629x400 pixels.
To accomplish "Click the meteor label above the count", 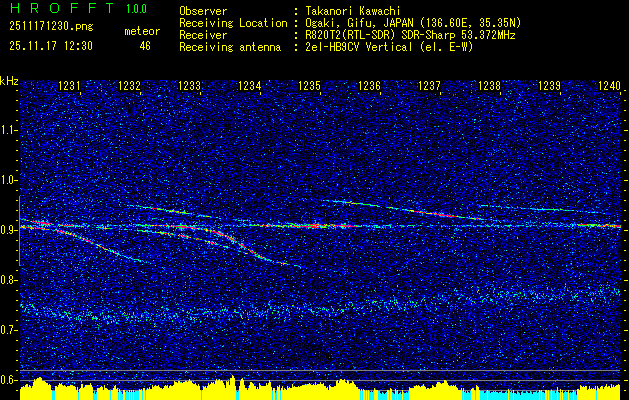I will (x=142, y=31).
